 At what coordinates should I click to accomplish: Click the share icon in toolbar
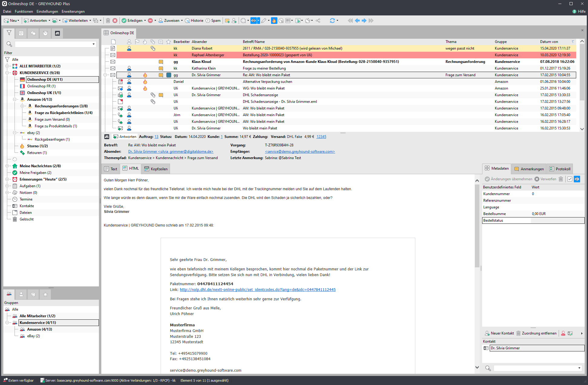point(318,21)
